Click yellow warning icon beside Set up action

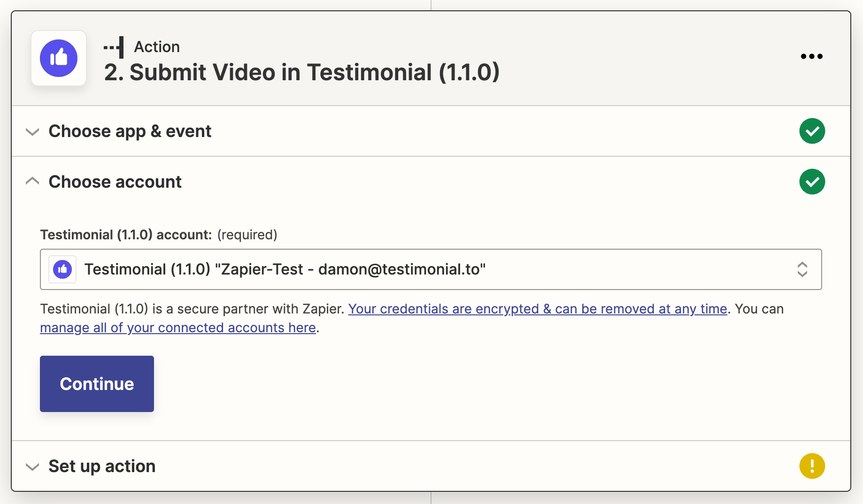tap(812, 466)
